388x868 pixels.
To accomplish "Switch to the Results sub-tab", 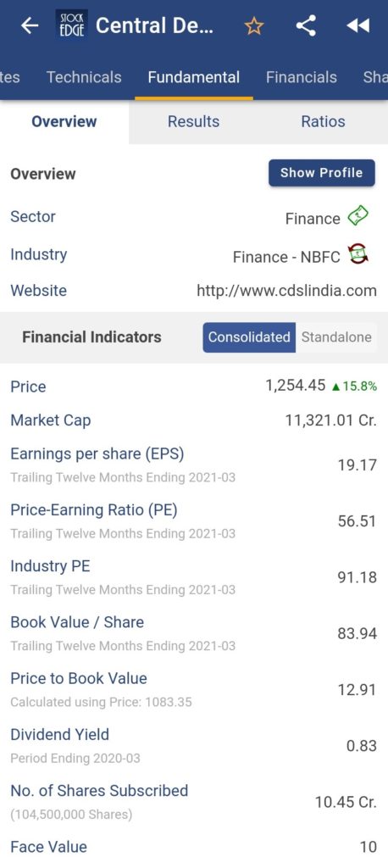I will 194,122.
